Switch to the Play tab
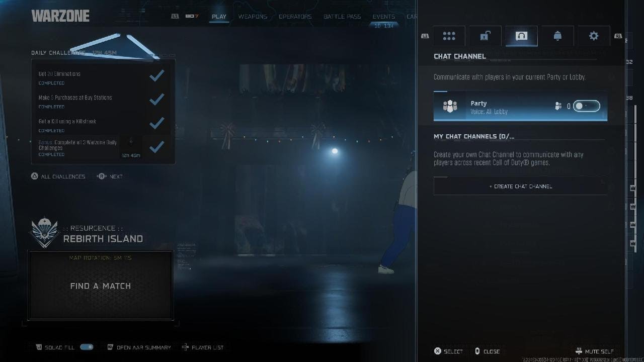 (219, 17)
